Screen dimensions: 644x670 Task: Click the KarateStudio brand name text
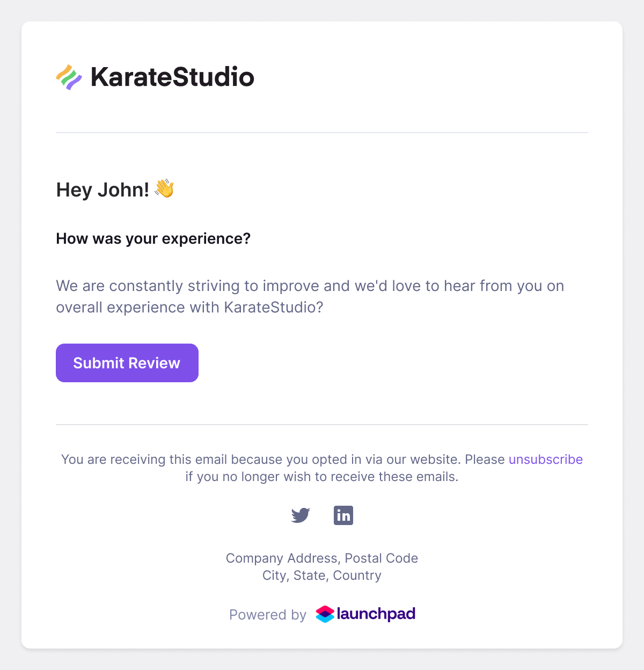point(172,77)
